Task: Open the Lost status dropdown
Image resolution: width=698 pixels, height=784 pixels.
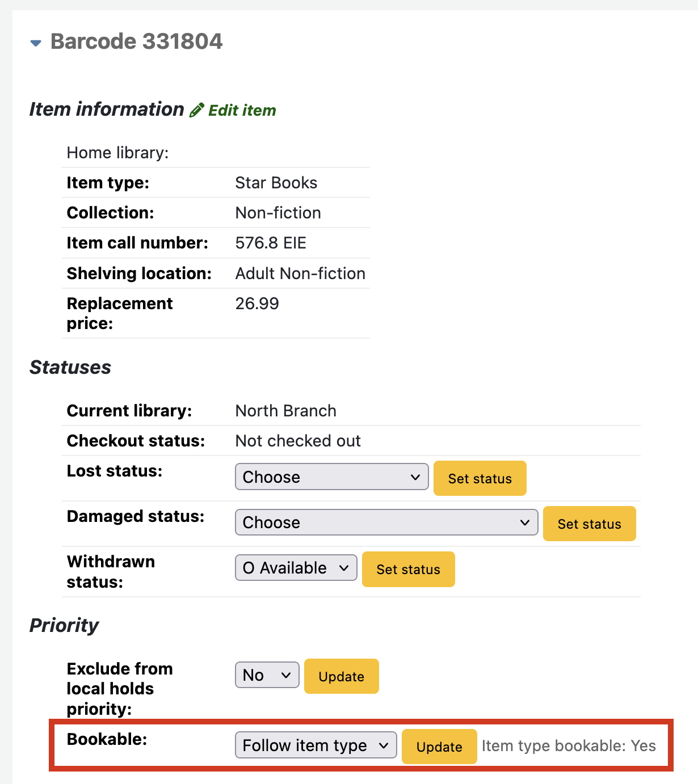Action: click(331, 477)
